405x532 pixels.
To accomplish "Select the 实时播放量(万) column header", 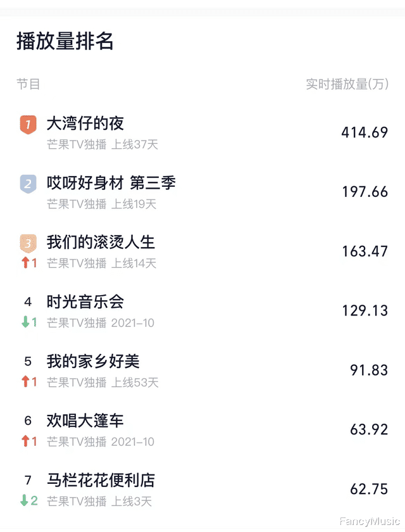I will [349, 83].
